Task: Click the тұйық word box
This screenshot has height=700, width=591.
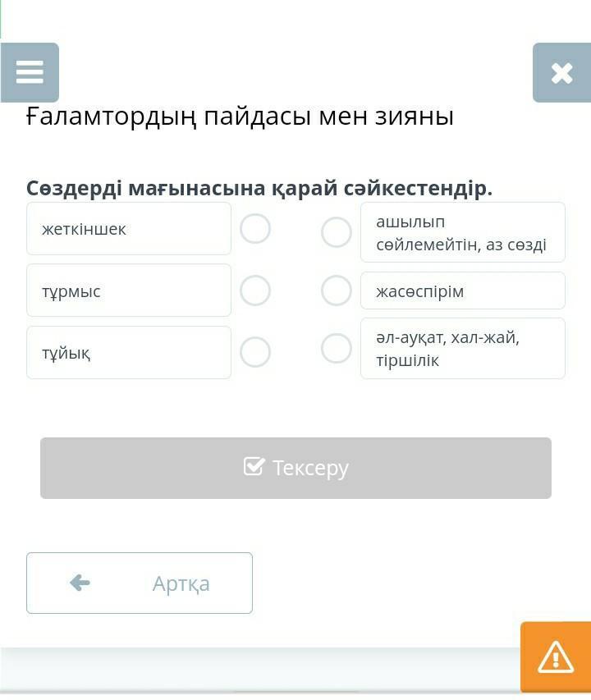Action: point(129,353)
